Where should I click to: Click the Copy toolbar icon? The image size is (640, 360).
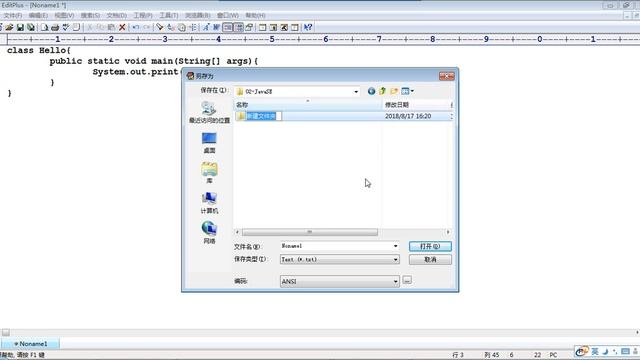point(100,27)
